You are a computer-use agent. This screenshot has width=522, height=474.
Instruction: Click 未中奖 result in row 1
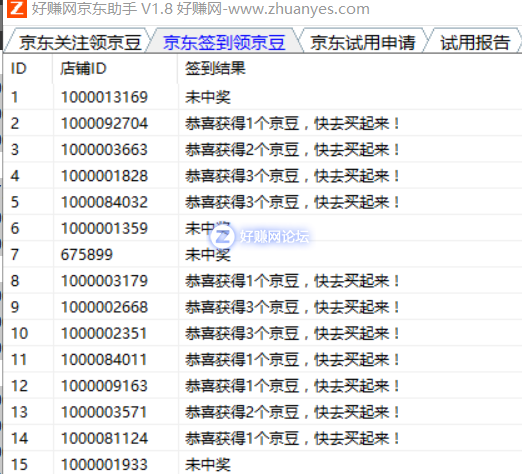tap(208, 97)
